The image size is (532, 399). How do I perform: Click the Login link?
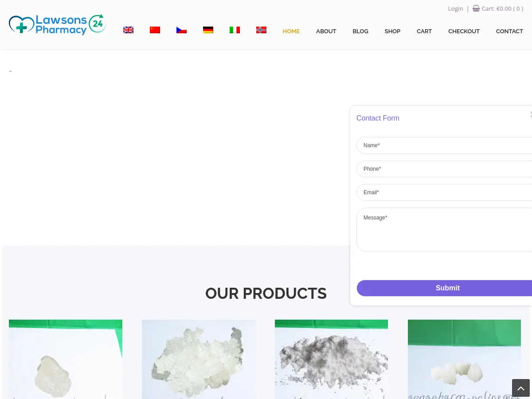pyautogui.click(x=455, y=8)
